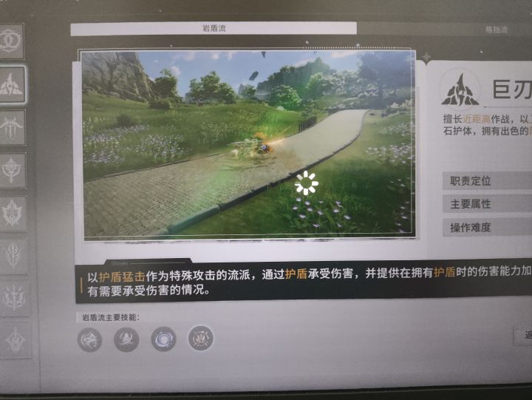Select the leaf-shaped blade class emblem
Screen dimensions: 532x400
pos(13,213)
